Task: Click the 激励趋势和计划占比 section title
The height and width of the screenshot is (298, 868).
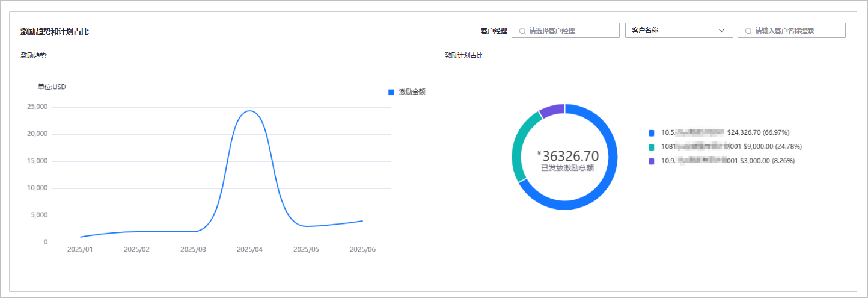Action: [x=54, y=31]
